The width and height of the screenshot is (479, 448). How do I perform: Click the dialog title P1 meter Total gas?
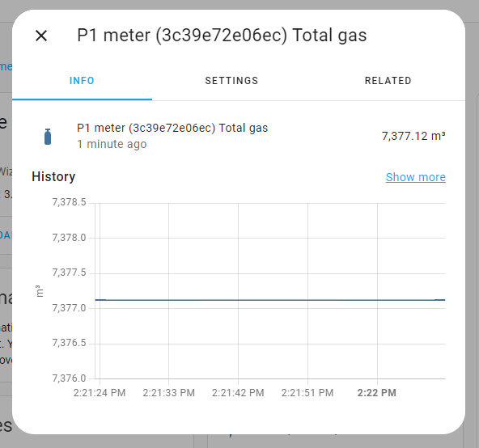(x=222, y=35)
